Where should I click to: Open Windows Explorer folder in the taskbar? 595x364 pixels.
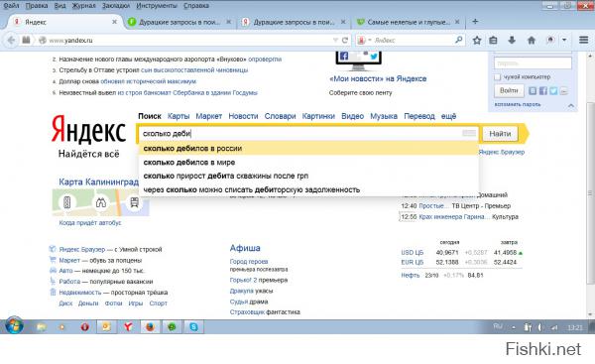[41, 326]
